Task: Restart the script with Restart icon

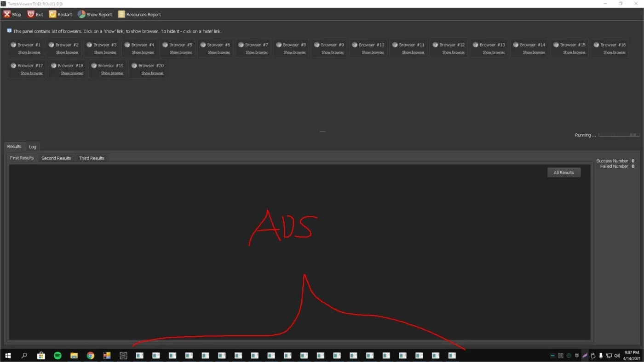Action: coord(52,14)
